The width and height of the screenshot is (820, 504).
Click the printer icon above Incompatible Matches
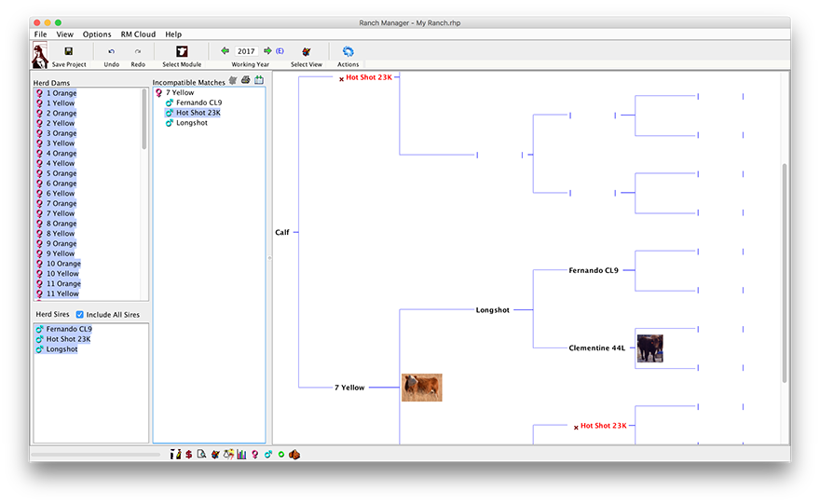coord(245,81)
